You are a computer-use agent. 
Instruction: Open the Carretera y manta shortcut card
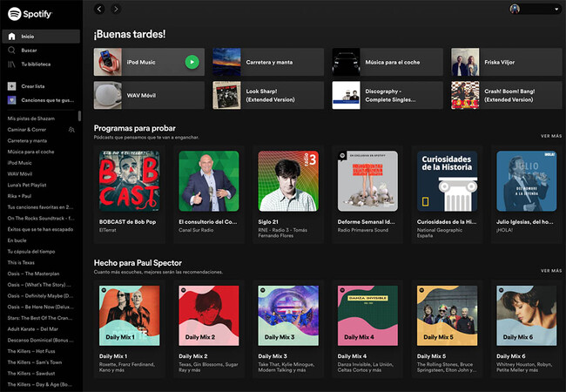point(268,62)
